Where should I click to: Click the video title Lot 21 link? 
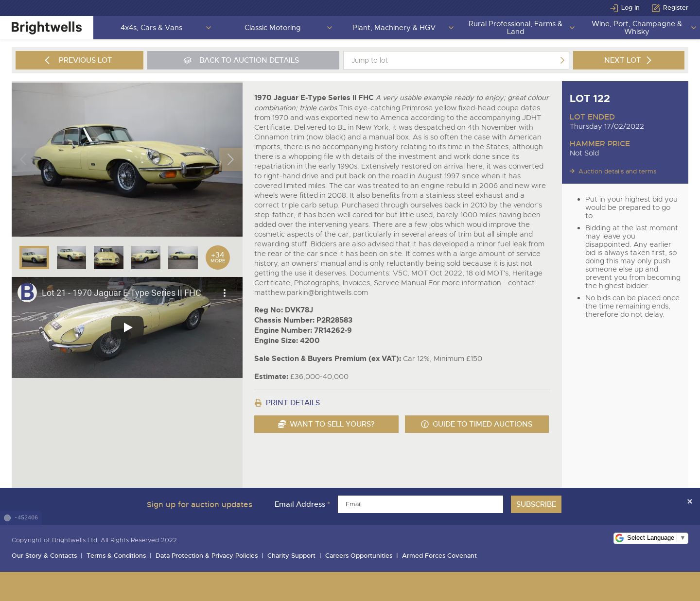121,293
